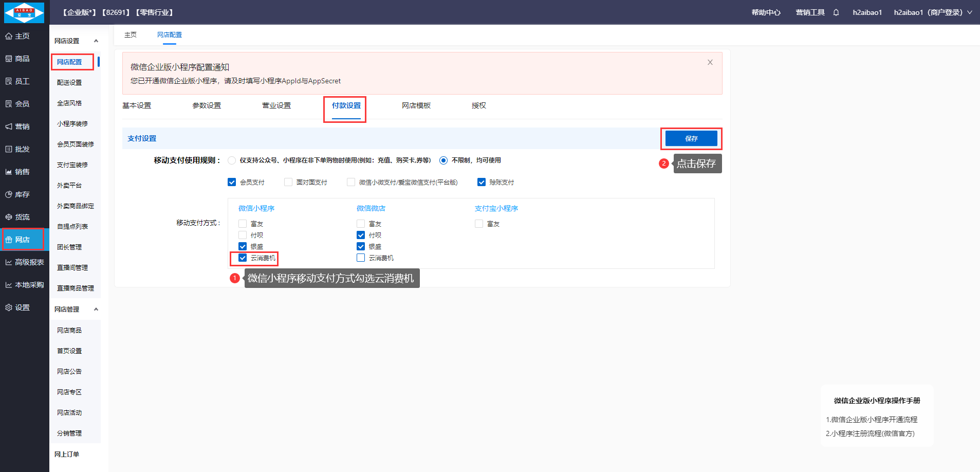
Task: Click the blue 保存 button
Action: point(691,138)
